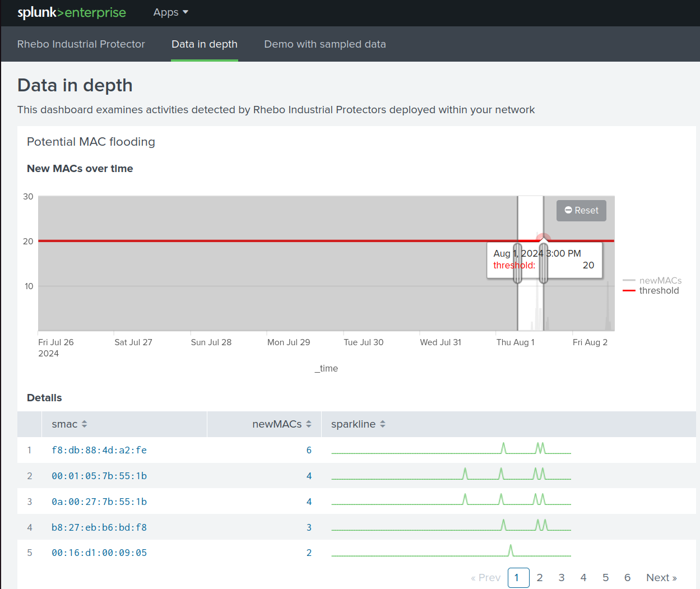Go to pagination page 5
Screen dimensions: 700x589
(x=605, y=578)
